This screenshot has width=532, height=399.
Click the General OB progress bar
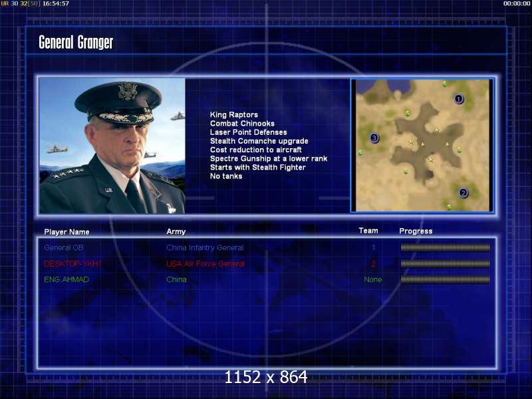coord(445,247)
